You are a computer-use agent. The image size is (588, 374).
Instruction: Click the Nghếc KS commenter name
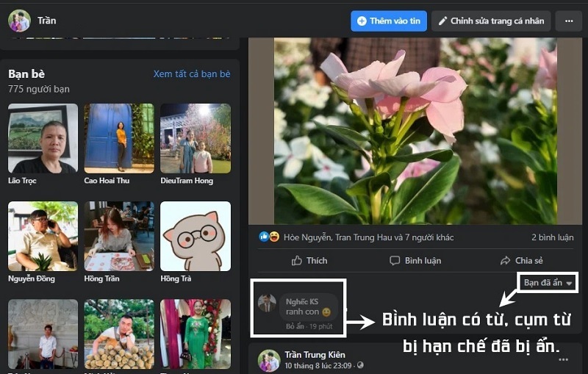click(x=302, y=302)
